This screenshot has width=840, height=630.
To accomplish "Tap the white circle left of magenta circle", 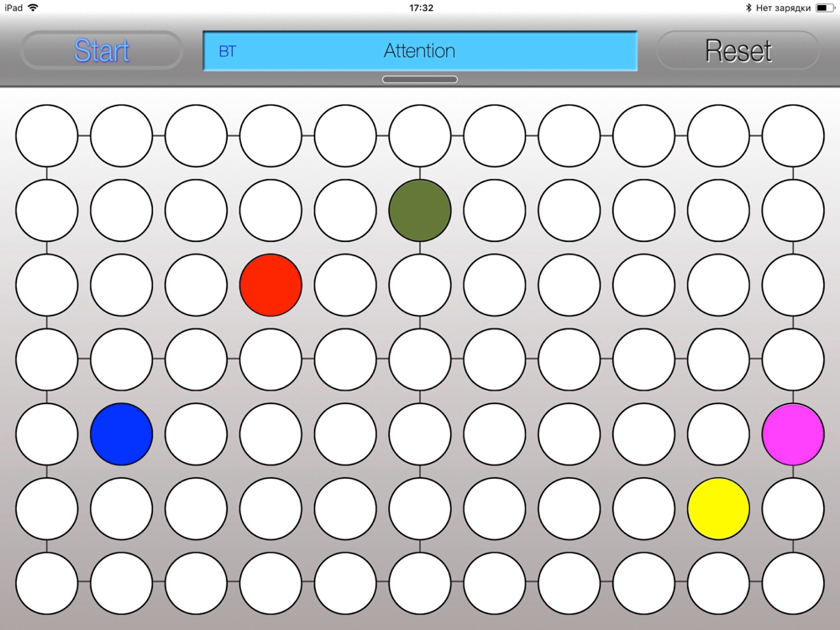I will [x=718, y=434].
